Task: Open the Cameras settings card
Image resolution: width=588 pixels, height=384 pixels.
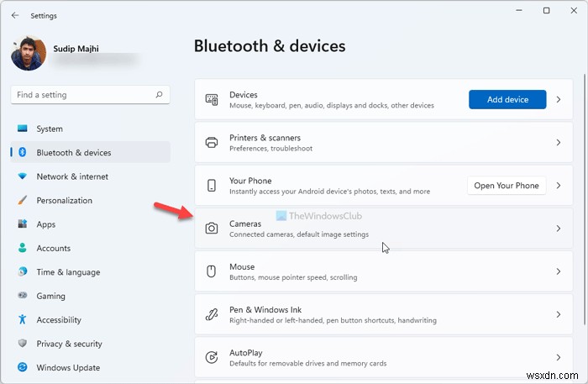Action: click(x=384, y=229)
